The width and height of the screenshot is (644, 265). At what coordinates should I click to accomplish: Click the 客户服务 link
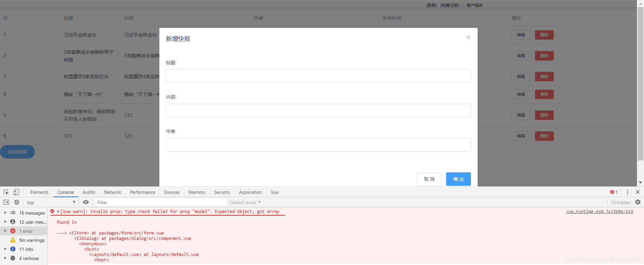pos(475,5)
